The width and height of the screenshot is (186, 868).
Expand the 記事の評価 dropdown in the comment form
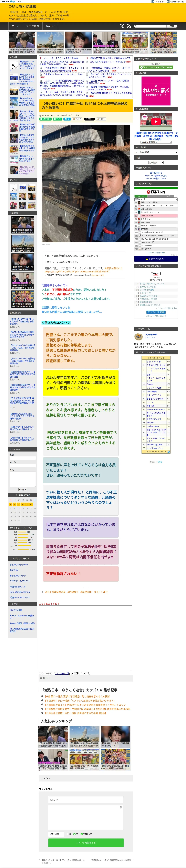pos(56,834)
